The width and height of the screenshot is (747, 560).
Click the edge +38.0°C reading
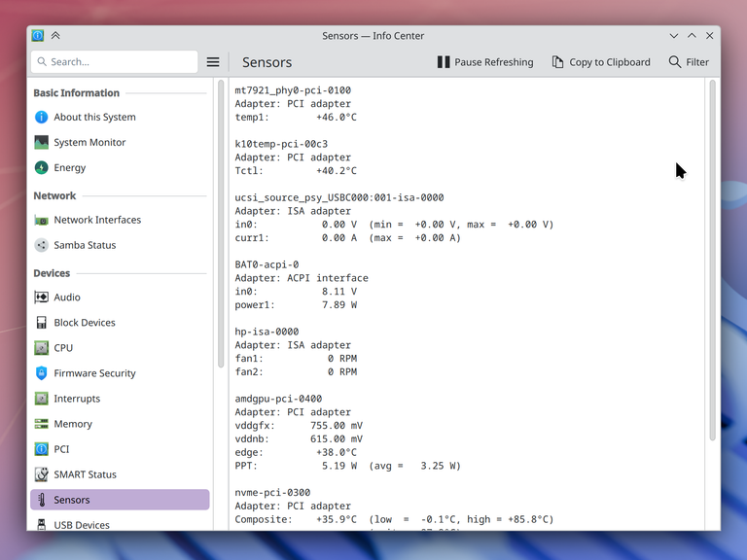pyautogui.click(x=296, y=452)
